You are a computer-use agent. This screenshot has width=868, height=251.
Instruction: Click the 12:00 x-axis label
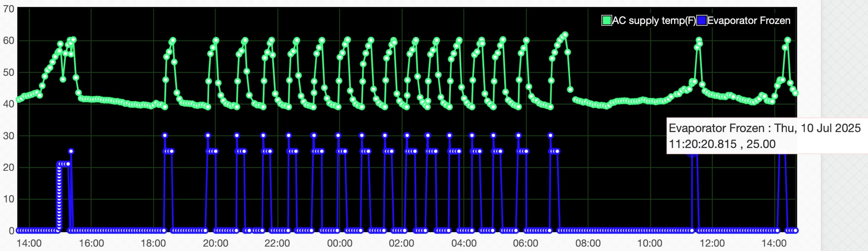tap(712, 243)
